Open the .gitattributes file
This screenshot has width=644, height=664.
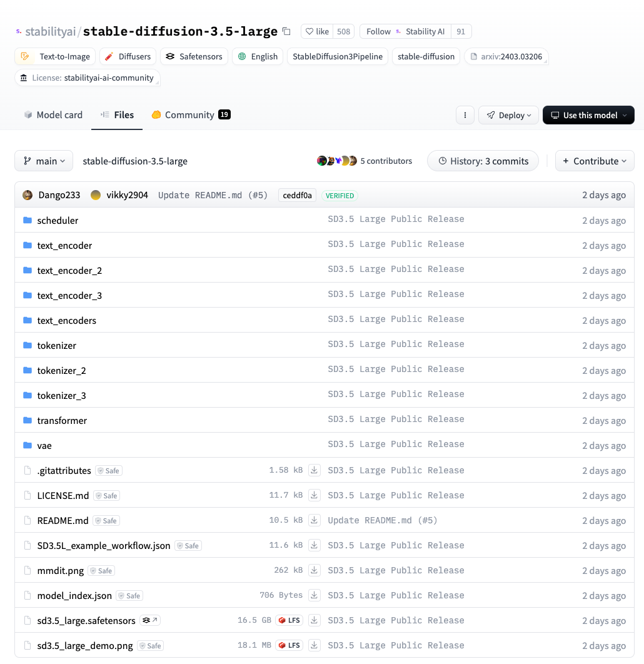pyautogui.click(x=64, y=470)
